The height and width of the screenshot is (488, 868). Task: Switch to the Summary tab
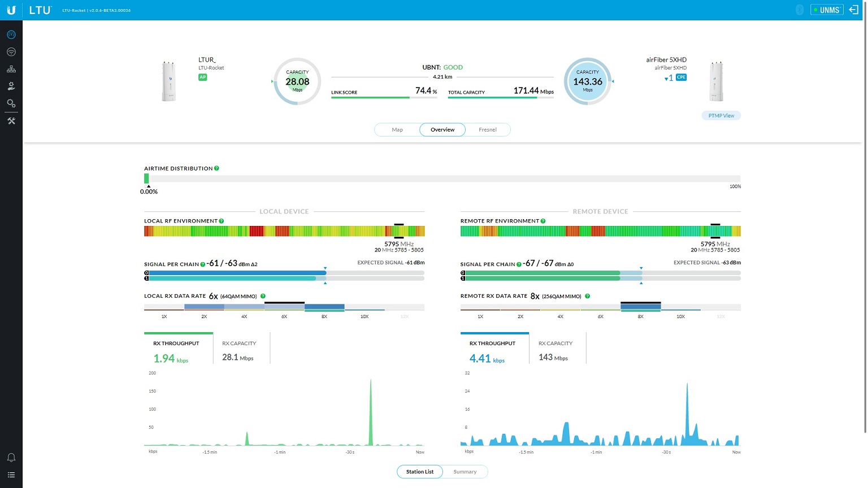pyautogui.click(x=465, y=472)
